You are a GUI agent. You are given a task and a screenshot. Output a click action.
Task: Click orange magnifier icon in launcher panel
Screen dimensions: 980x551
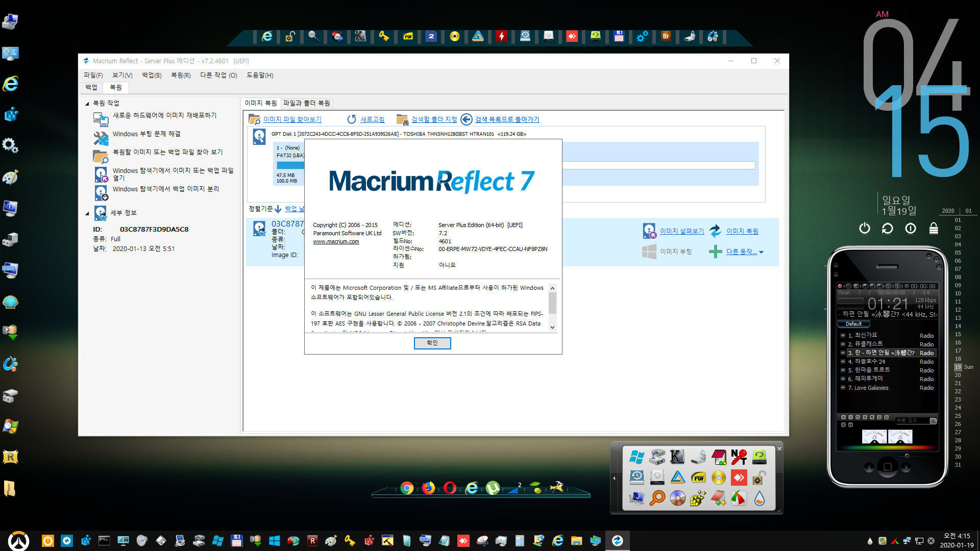tap(657, 497)
